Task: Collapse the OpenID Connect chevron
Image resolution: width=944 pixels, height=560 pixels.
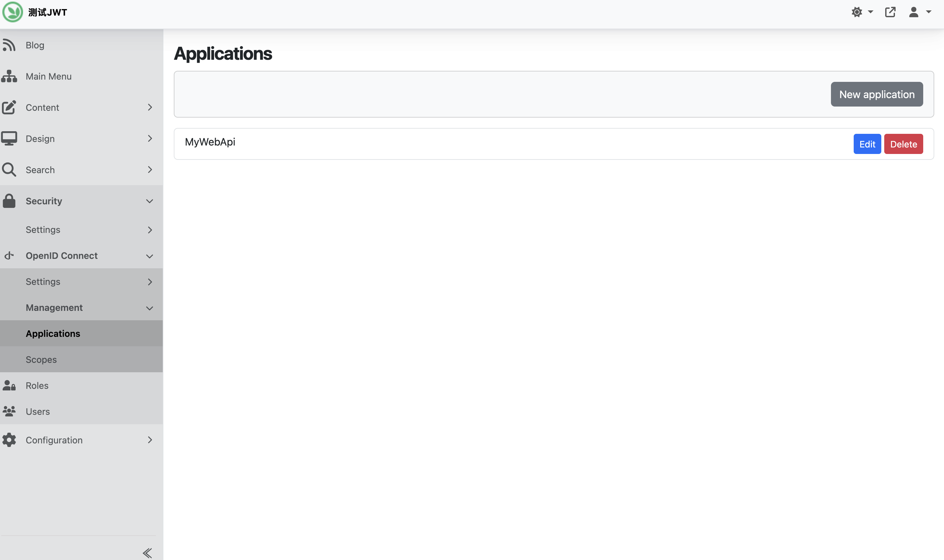Action: [149, 256]
